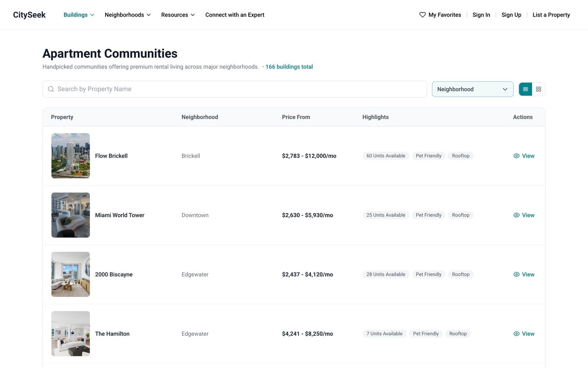Click the 7 Units Available tag
Image resolution: width=588 pixels, height=368 pixels.
384,333
